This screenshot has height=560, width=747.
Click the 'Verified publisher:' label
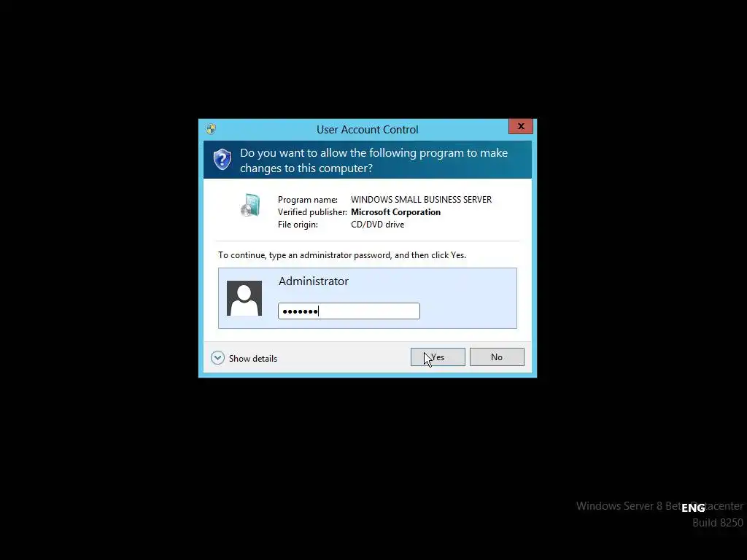click(312, 212)
